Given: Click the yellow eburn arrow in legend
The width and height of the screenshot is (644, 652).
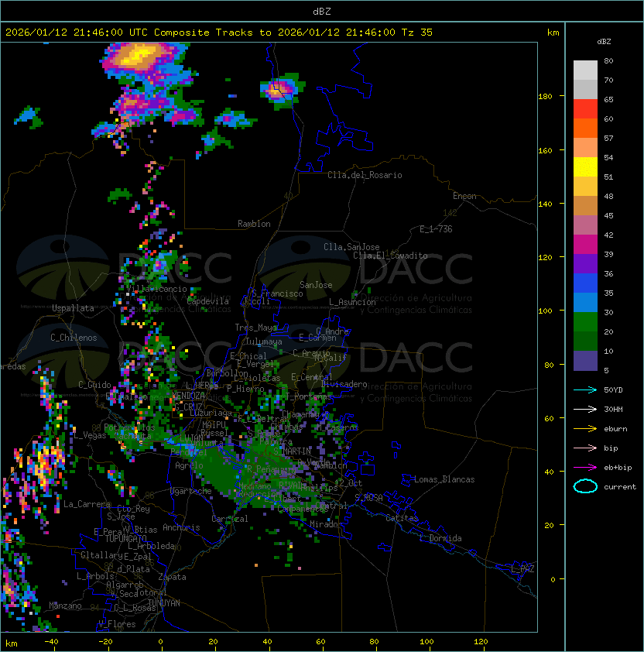Looking at the screenshot, I should coord(585,429).
